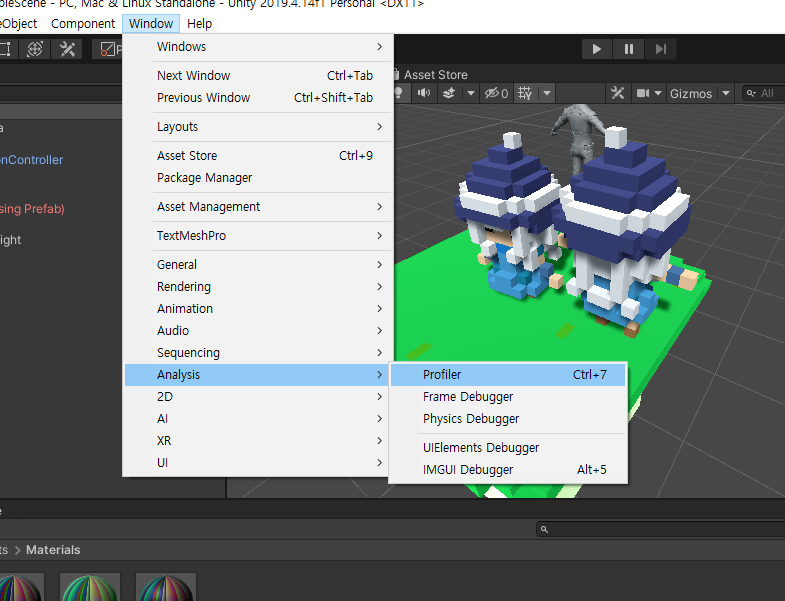Select the first material sphere thumbnail
785x601 pixels.
pos(20,588)
